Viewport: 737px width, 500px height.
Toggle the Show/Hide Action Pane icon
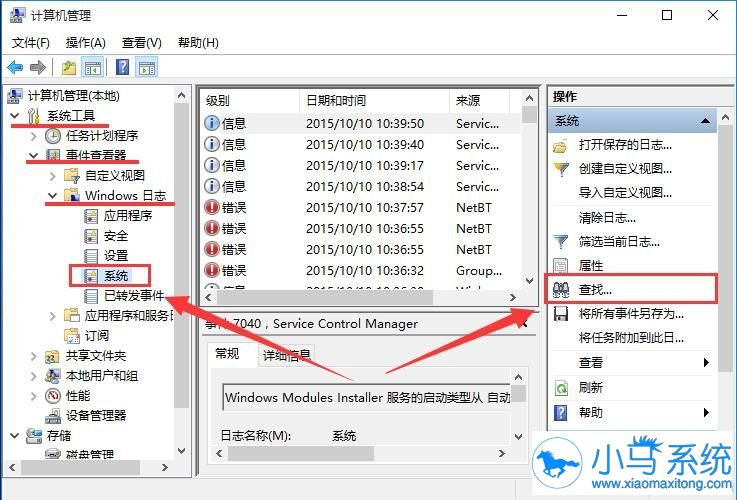pyautogui.click(x=147, y=68)
